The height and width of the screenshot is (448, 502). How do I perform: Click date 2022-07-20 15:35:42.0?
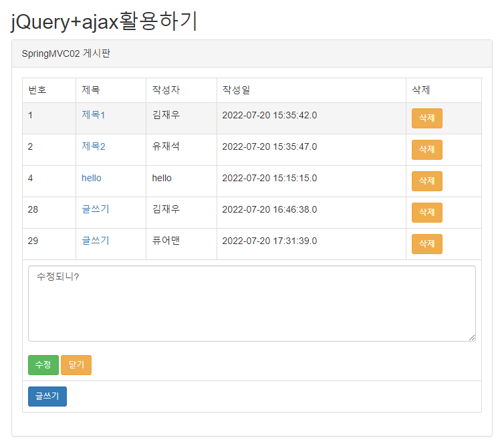[x=269, y=115]
